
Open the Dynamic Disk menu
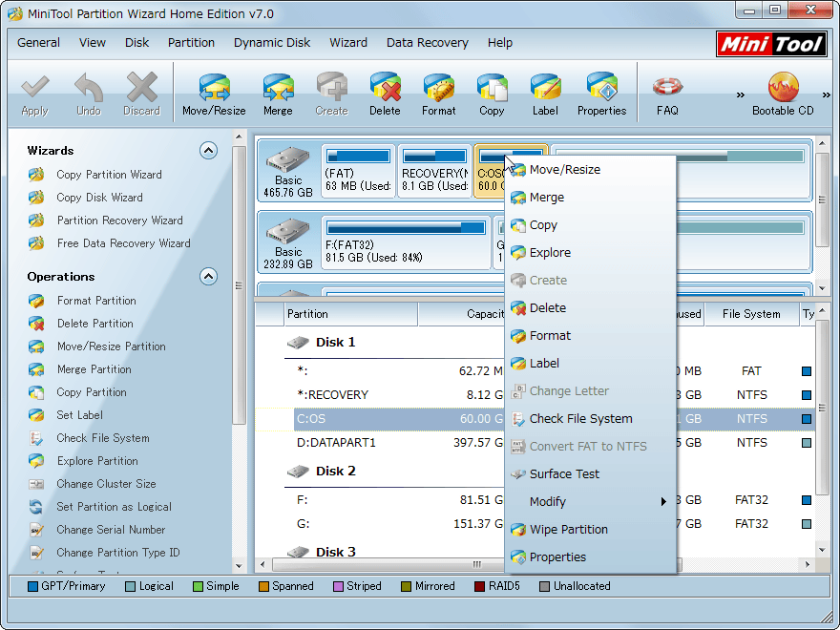[272, 43]
